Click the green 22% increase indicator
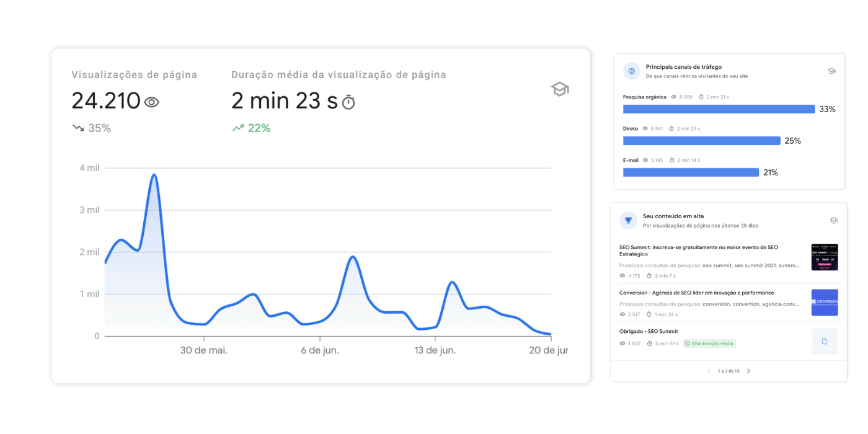This screenshot has width=868, height=434. (251, 128)
